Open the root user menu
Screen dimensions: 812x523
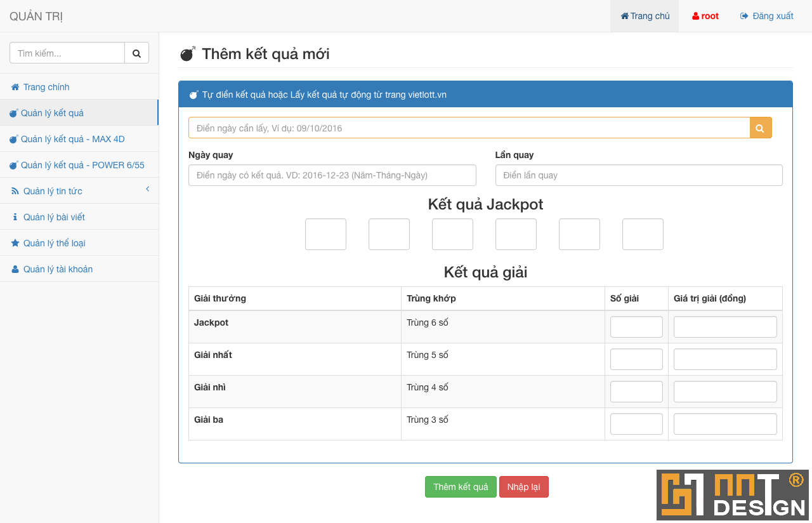click(x=705, y=16)
